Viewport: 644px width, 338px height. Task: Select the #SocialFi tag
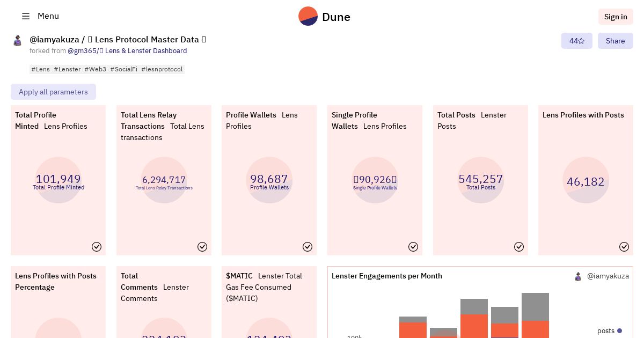124,69
